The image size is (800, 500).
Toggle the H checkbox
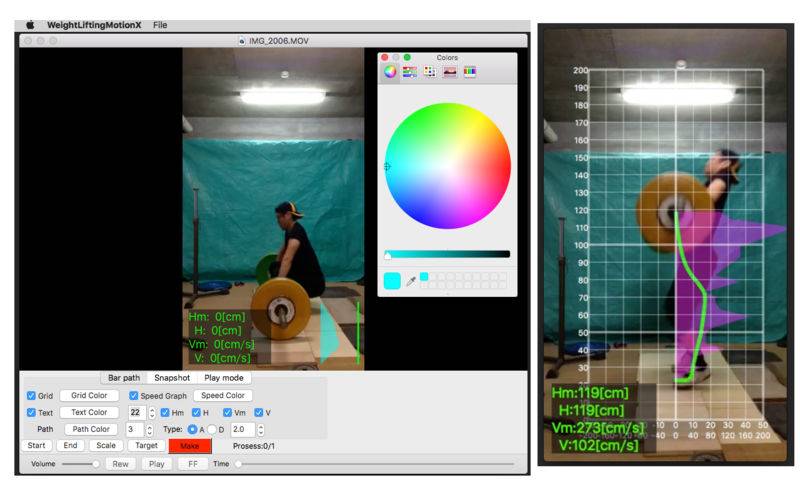(x=196, y=412)
